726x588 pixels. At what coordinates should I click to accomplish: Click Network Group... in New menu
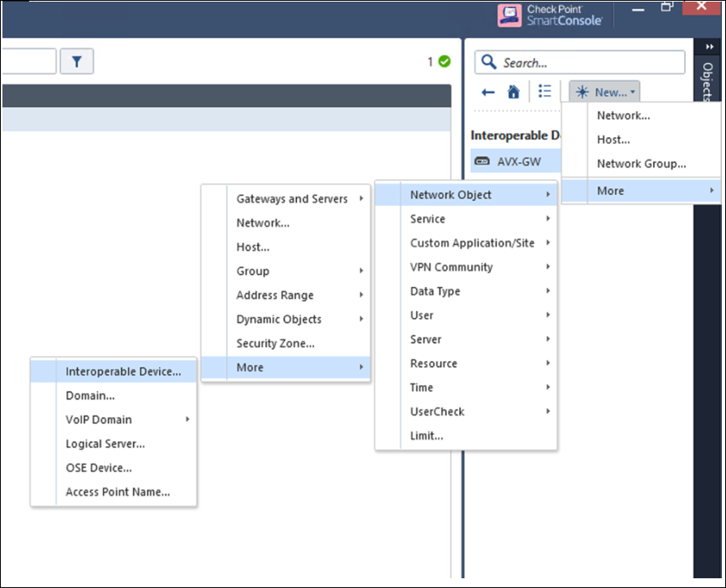click(x=641, y=163)
